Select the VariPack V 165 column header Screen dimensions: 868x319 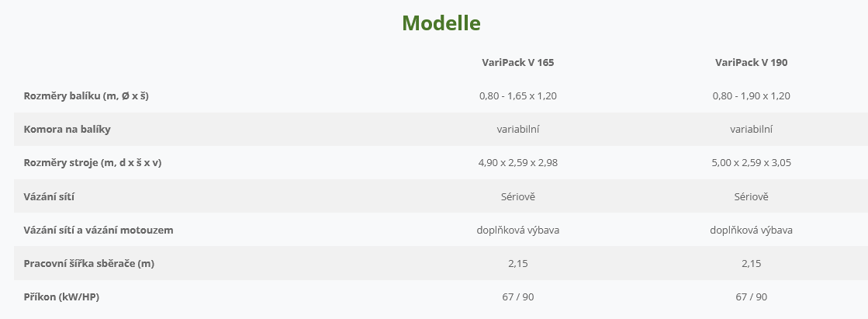517,63
